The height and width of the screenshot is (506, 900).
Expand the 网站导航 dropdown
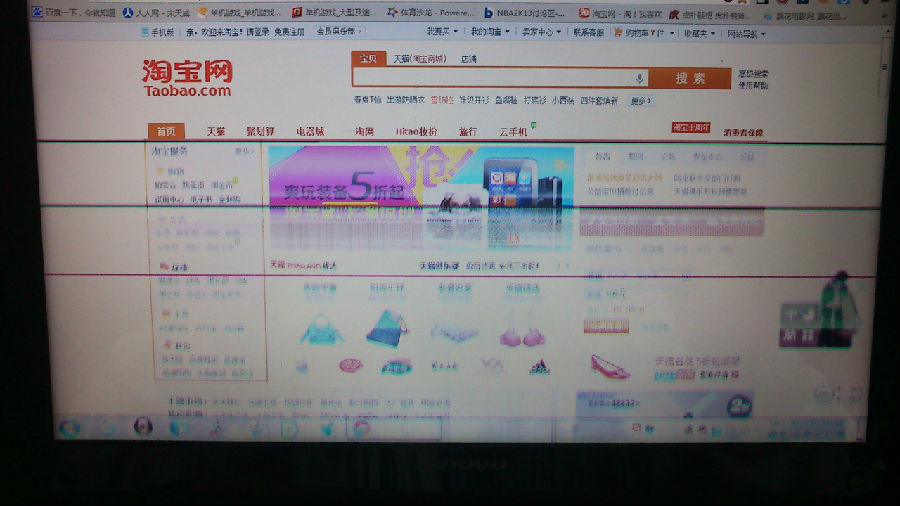(746, 34)
